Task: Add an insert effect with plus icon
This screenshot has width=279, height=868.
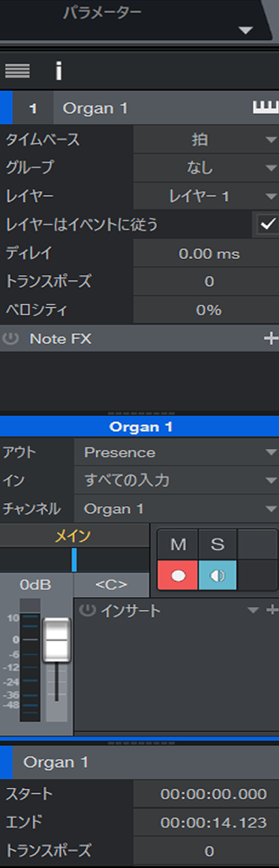Action: click(271, 610)
